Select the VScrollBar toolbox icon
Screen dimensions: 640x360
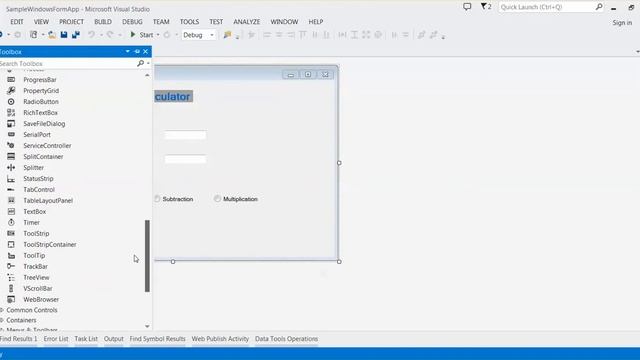pos(11,289)
